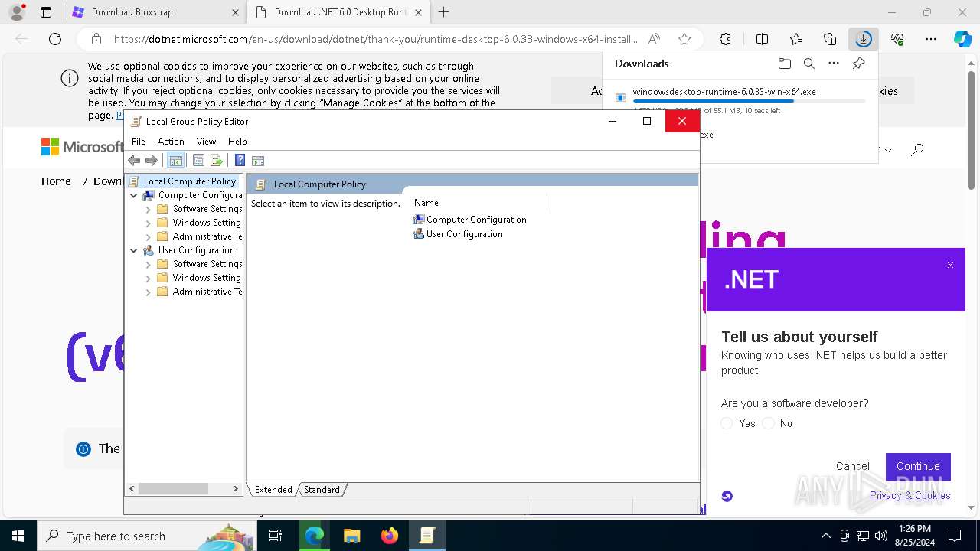Screen dimensions: 980x551
Task: Expand Windows Settings under User Configuration
Action: 148,278
